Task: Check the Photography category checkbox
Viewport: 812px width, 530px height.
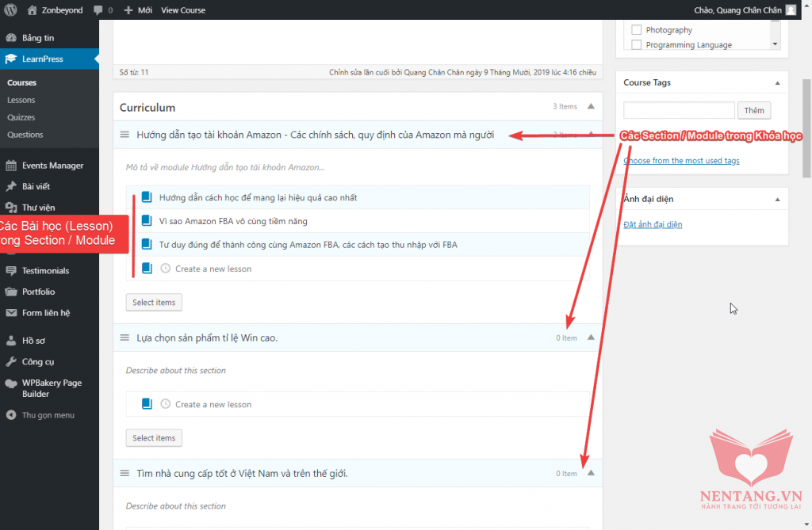Action: tap(636, 30)
